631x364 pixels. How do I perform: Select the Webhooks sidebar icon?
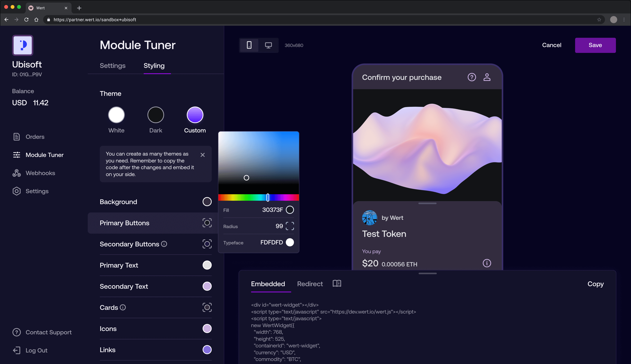point(16,173)
